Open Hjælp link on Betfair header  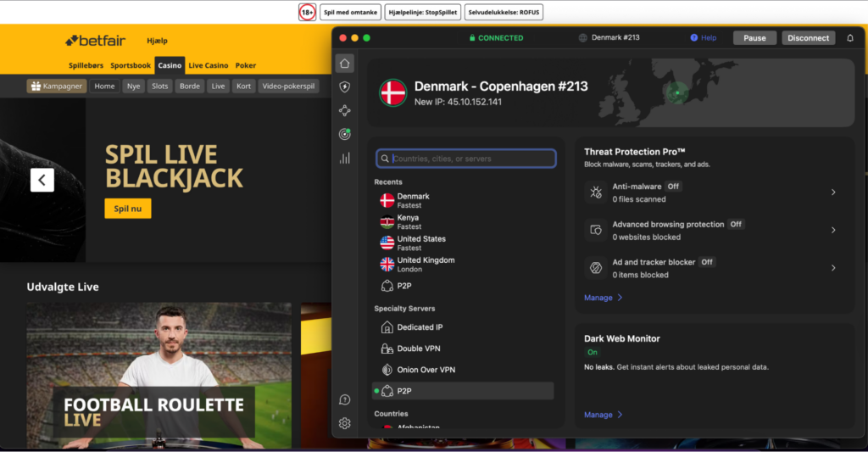[x=157, y=41]
